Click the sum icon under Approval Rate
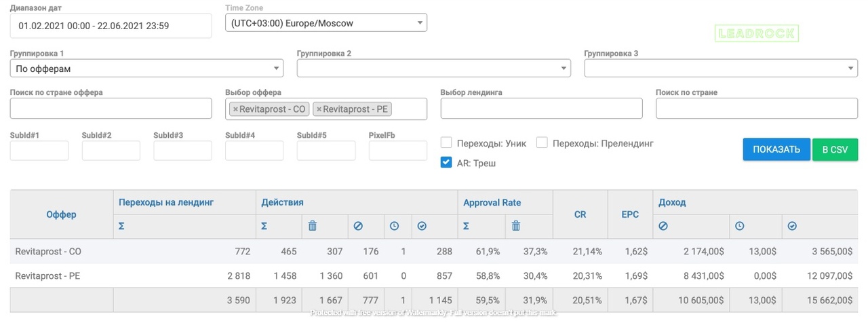868x325 pixels. click(467, 227)
